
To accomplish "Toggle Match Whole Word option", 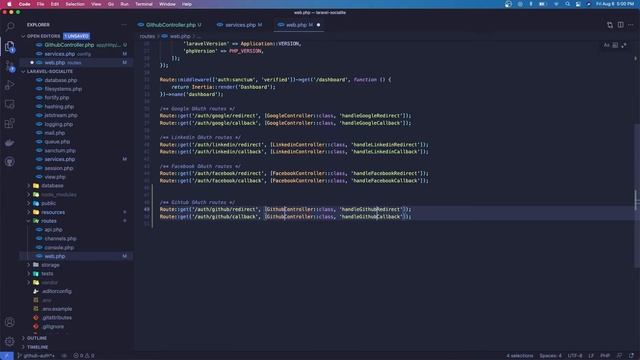I will click(615, 45).
